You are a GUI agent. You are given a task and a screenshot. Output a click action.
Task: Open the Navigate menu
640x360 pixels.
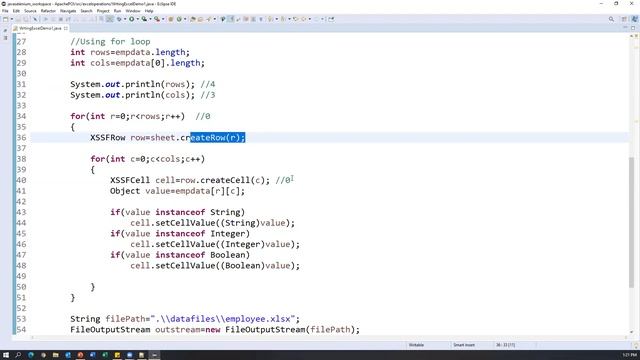pyautogui.click(x=68, y=11)
